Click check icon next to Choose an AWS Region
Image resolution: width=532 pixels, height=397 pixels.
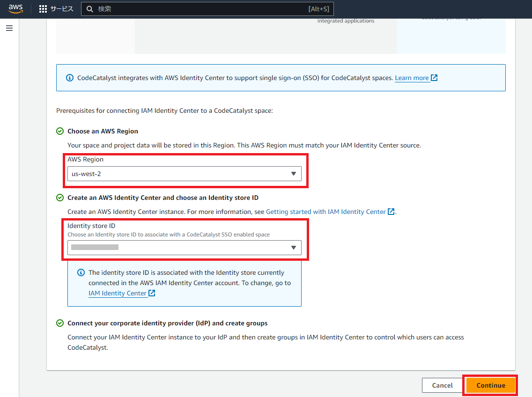pyautogui.click(x=60, y=131)
